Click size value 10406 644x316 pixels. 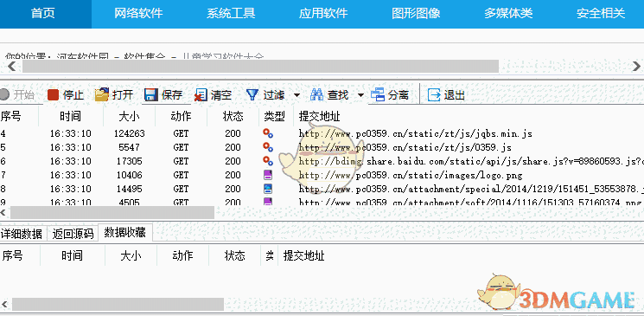tap(130, 175)
